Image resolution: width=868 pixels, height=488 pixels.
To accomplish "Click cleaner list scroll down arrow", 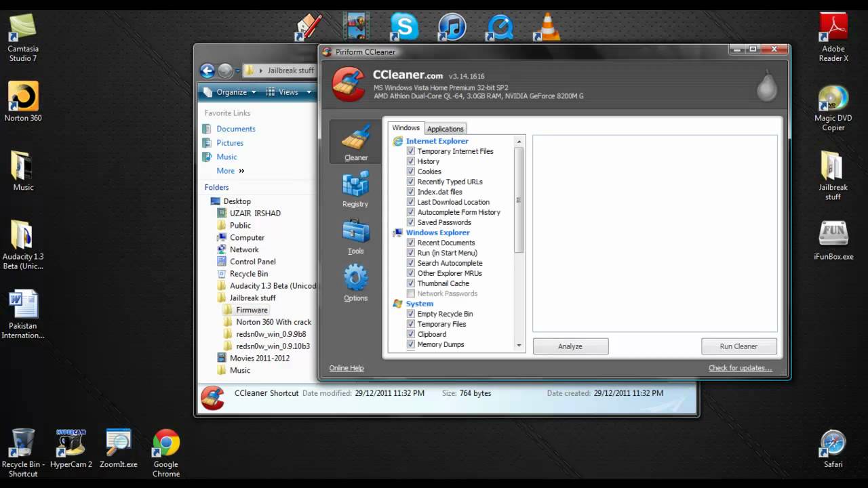I will [519, 346].
